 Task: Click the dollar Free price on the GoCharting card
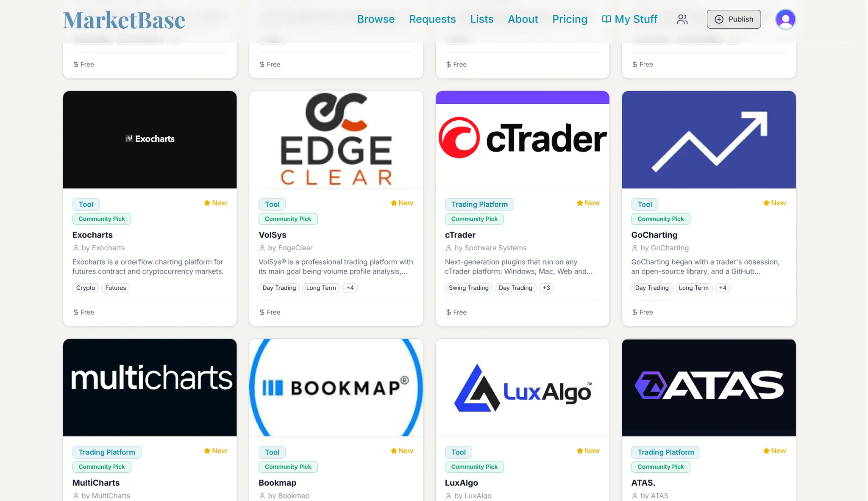[x=643, y=312]
